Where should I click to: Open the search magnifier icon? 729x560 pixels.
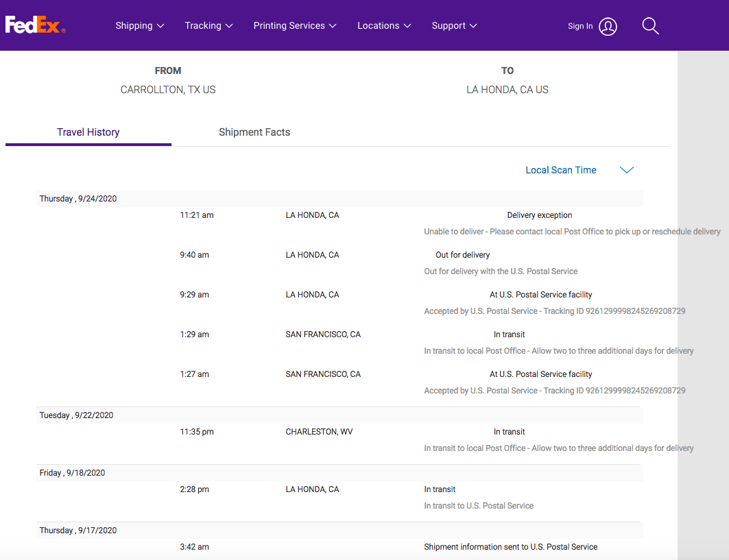(650, 26)
